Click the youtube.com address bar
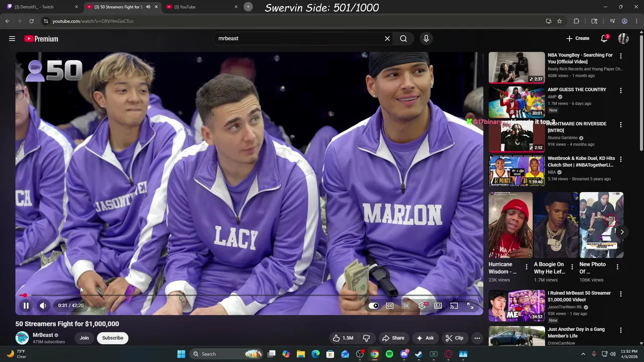This screenshot has width=644, height=362. [292, 21]
